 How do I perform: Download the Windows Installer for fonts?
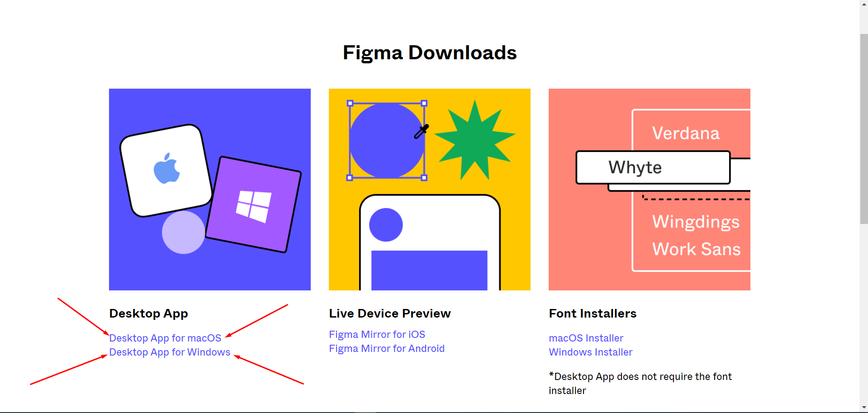pyautogui.click(x=590, y=352)
